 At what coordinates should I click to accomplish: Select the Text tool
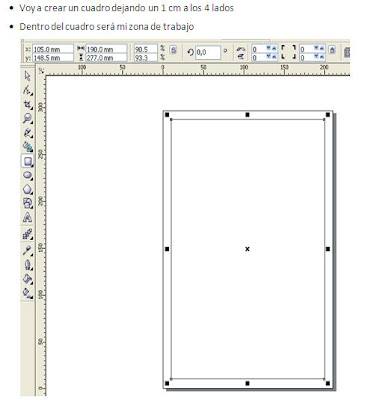click(x=28, y=218)
